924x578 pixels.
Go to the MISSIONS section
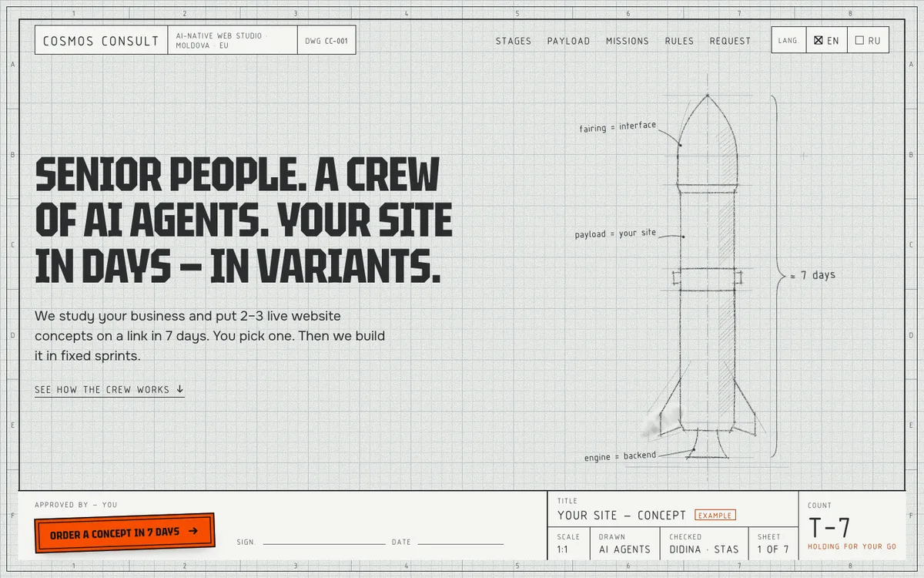tap(628, 41)
